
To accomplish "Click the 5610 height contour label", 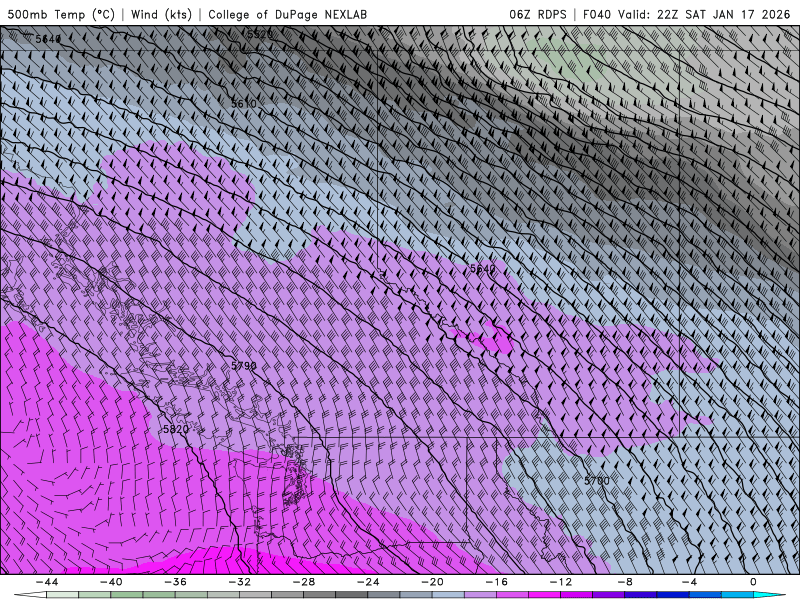I will tap(244, 104).
